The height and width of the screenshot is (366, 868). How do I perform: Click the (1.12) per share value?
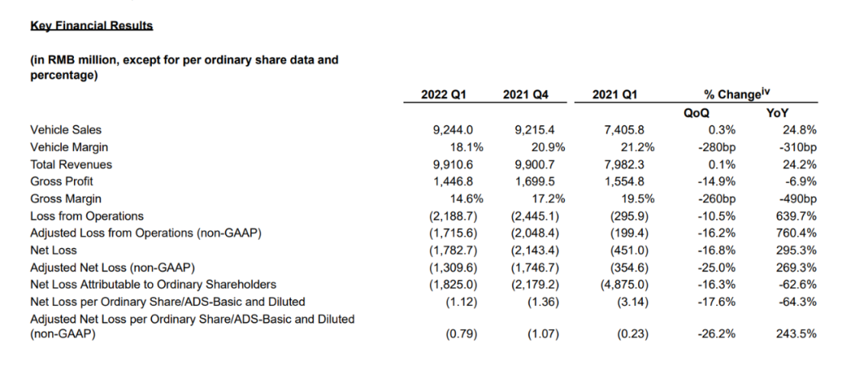[x=461, y=302]
